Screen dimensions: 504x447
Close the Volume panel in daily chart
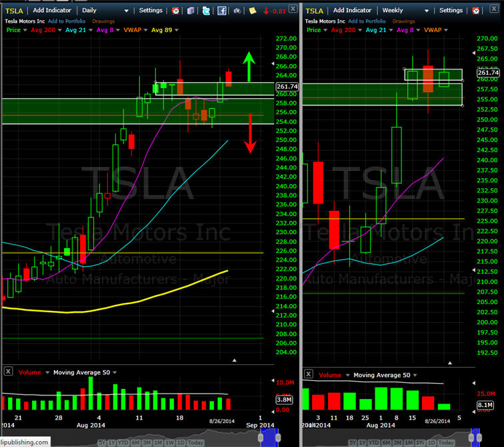coord(8,372)
